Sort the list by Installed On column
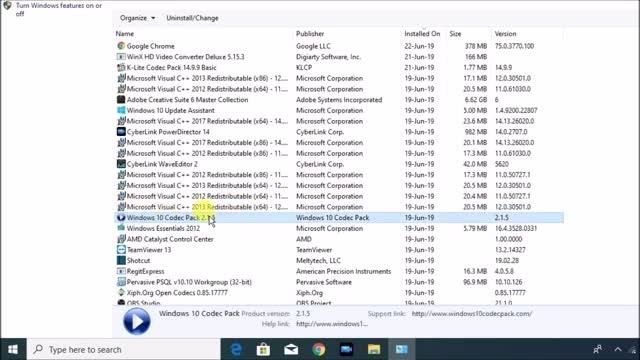The image size is (640, 360). click(x=422, y=33)
